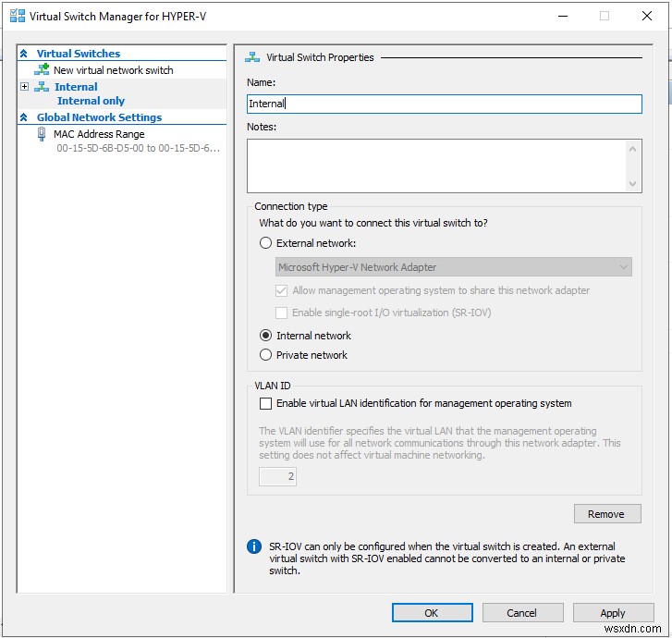Click the Notes scrollbar down arrow
The width and height of the screenshot is (672, 638).
(632, 183)
